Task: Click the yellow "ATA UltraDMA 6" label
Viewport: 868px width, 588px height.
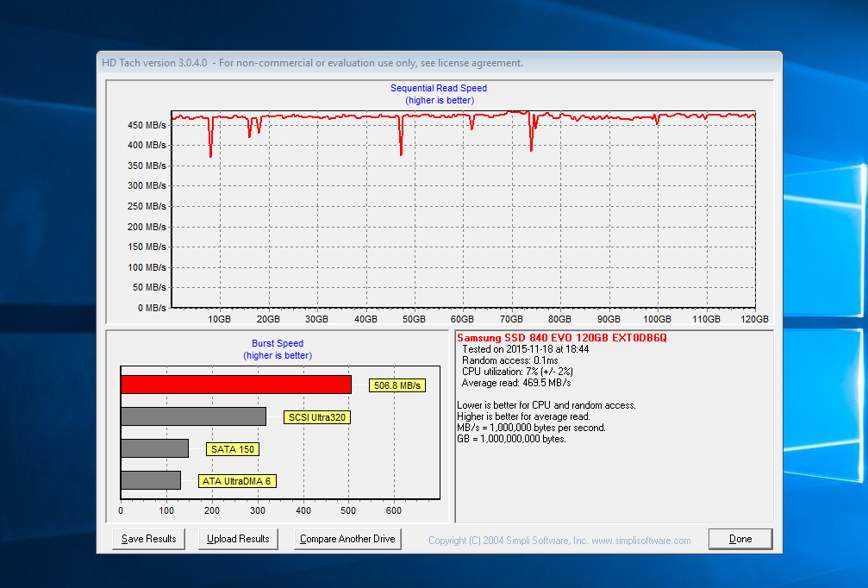Action: click(x=237, y=481)
